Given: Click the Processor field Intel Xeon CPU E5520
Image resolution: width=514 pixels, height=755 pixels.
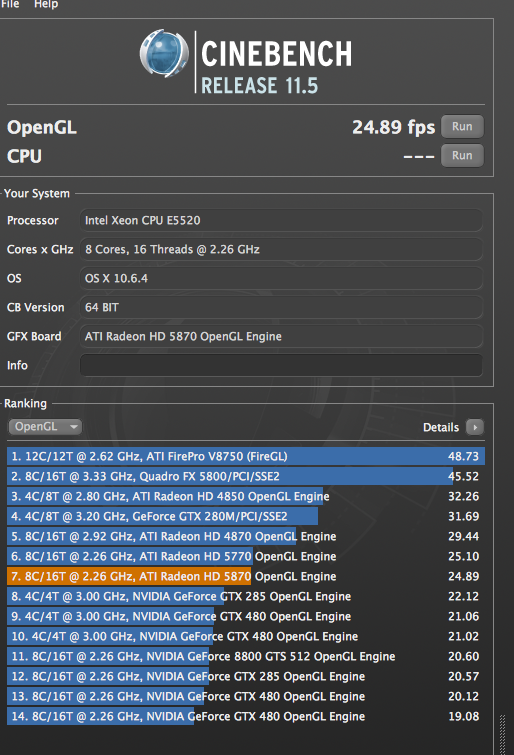Looking at the screenshot, I should pyautogui.click(x=281, y=221).
